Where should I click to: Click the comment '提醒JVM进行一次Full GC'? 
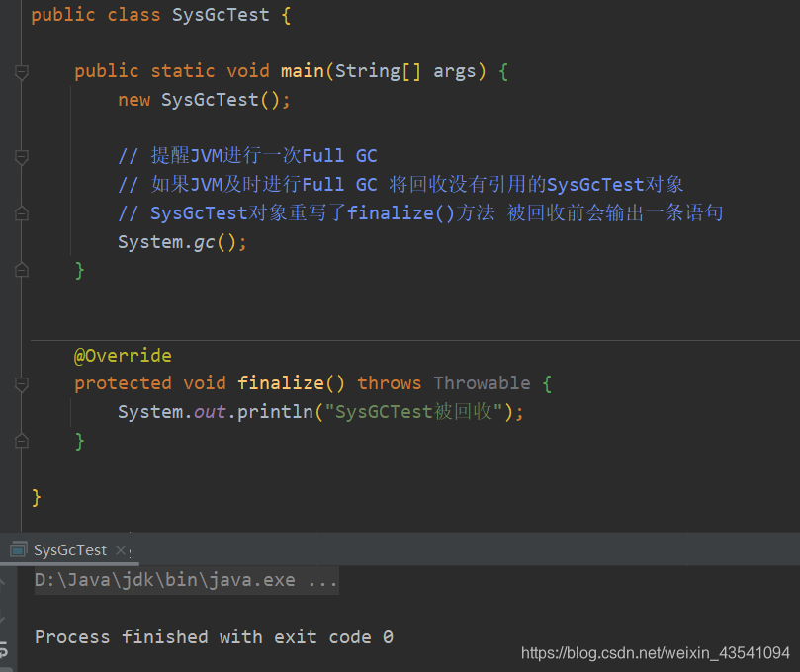(247, 155)
